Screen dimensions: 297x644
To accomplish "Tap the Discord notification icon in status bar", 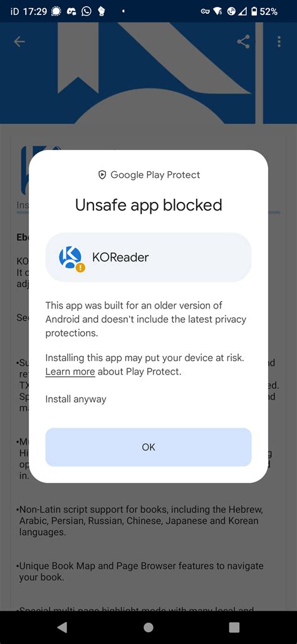I will coord(72,11).
